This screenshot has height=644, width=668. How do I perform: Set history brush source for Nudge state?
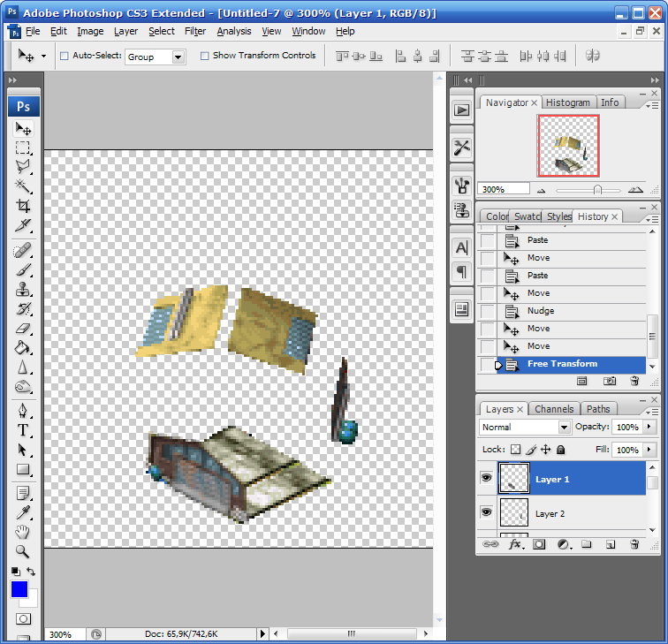[x=488, y=311]
